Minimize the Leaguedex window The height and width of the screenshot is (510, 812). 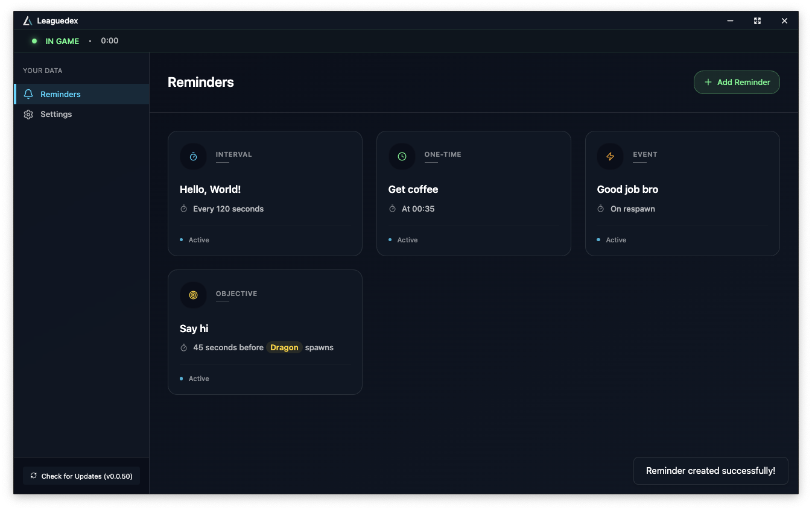coord(730,20)
